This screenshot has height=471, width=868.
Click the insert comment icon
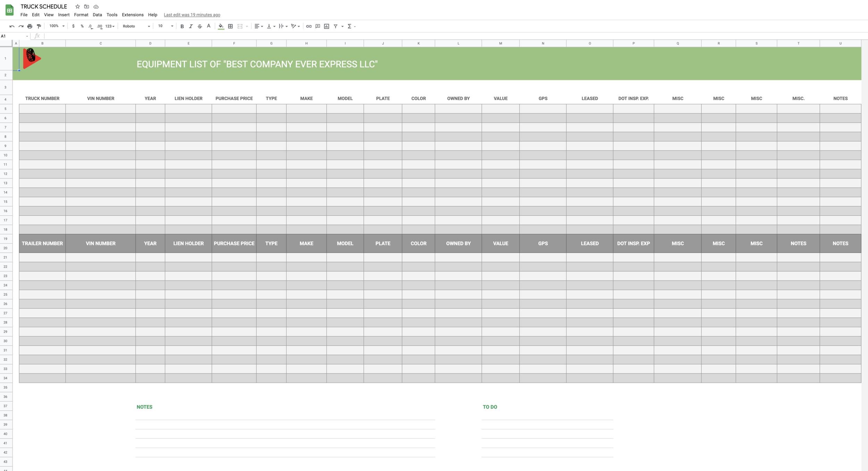coord(318,26)
